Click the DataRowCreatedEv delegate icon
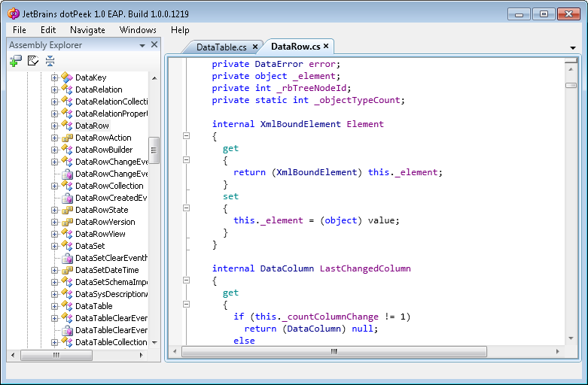Image resolution: width=588 pixels, height=385 pixels. (67, 198)
